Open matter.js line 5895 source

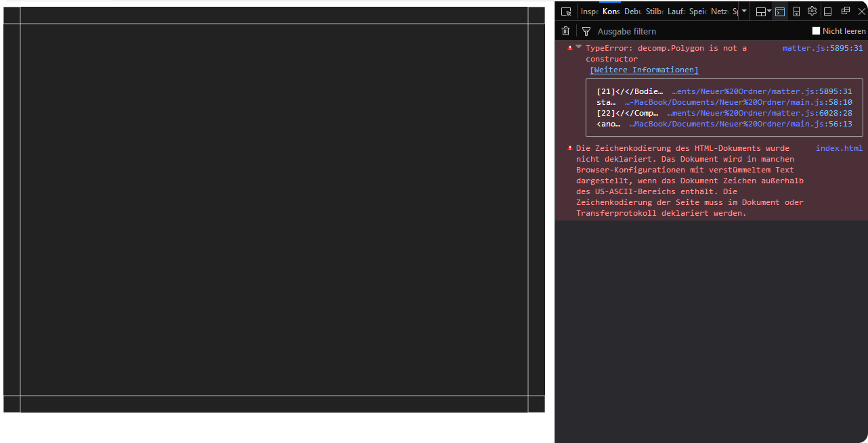coord(823,47)
